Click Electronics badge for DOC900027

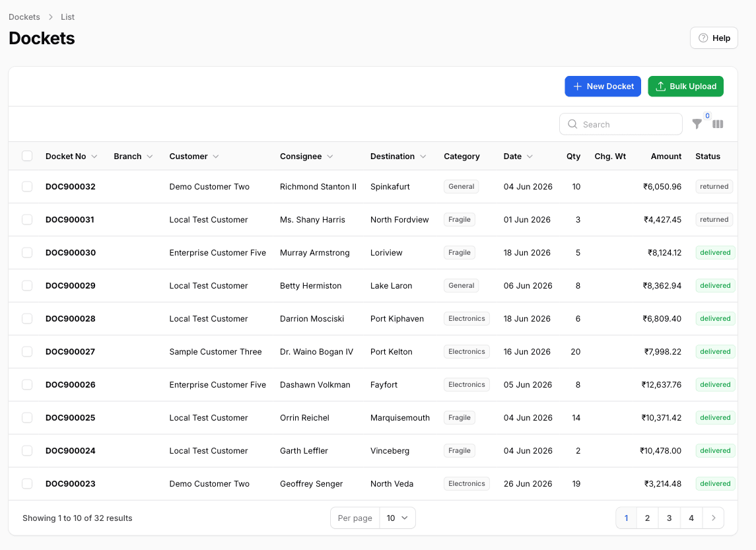466,352
